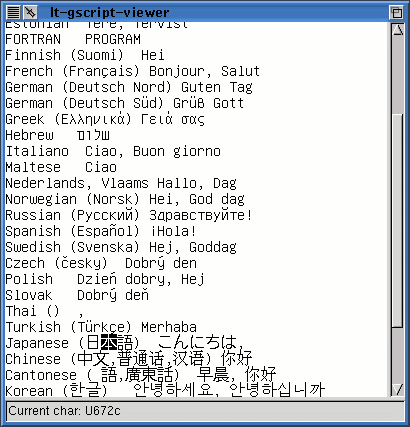Image resolution: width=410 pixels, height=427 pixels.
Task: Click the Chinese greeting 你好 on Chinese line
Action: 236,359
